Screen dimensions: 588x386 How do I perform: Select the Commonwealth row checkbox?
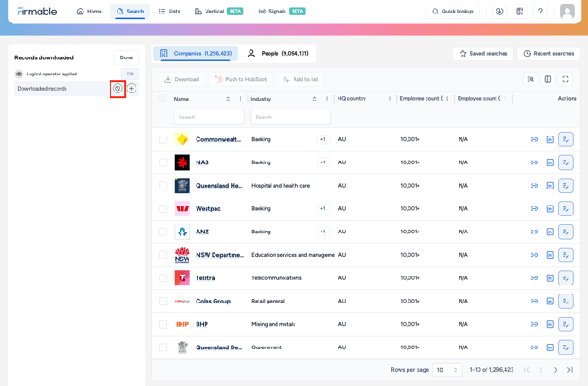click(x=162, y=139)
